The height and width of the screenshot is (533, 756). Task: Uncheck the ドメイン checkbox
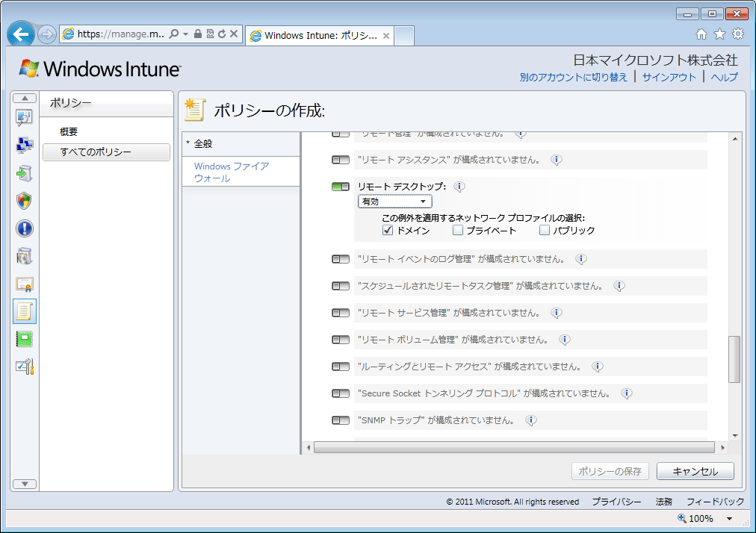click(388, 231)
